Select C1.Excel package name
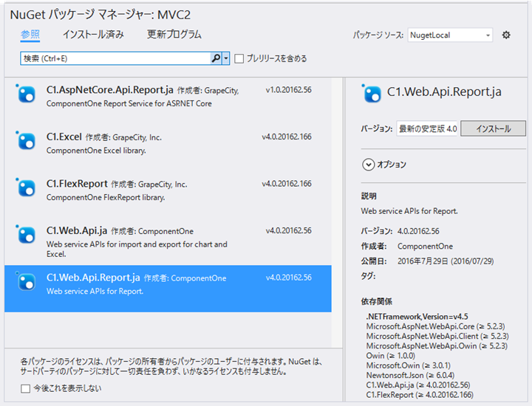Image resolution: width=532 pixels, height=406 pixels. (x=64, y=137)
